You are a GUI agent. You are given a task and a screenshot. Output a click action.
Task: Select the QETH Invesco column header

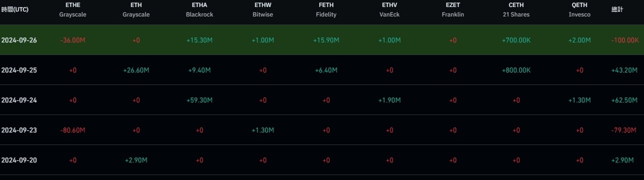[x=579, y=10]
